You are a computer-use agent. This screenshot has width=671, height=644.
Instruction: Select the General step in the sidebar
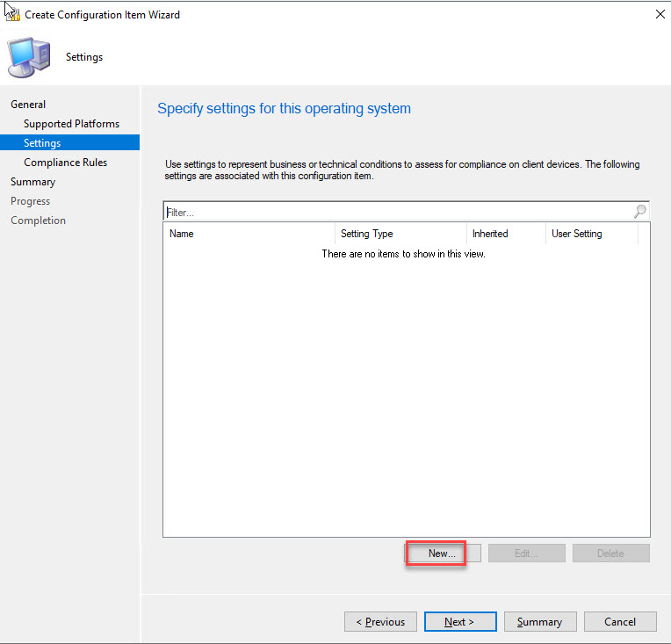click(x=28, y=105)
